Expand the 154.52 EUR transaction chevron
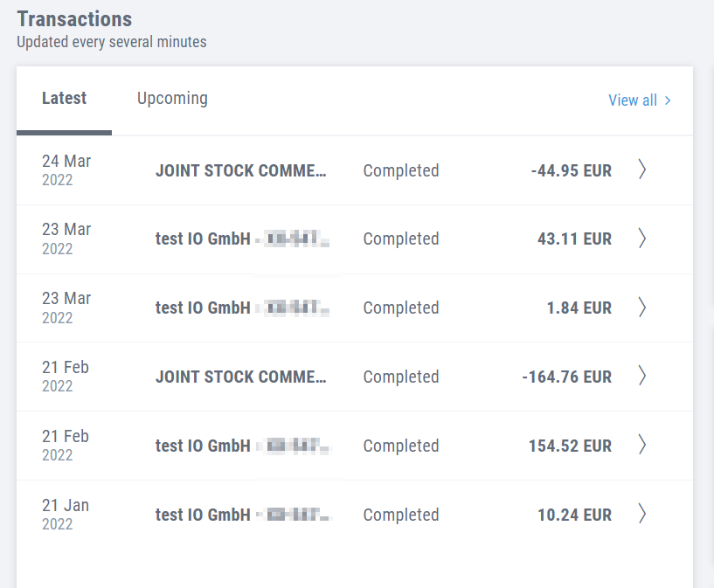 point(642,446)
